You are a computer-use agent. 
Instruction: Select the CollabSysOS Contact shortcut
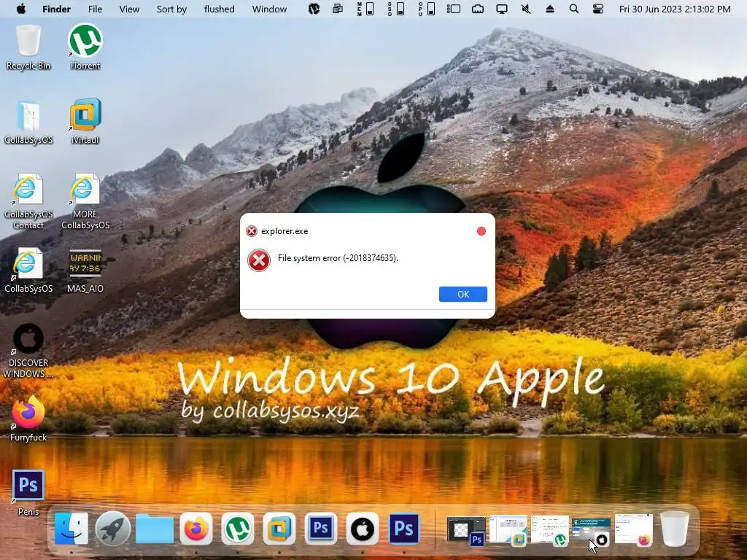pyautogui.click(x=28, y=201)
